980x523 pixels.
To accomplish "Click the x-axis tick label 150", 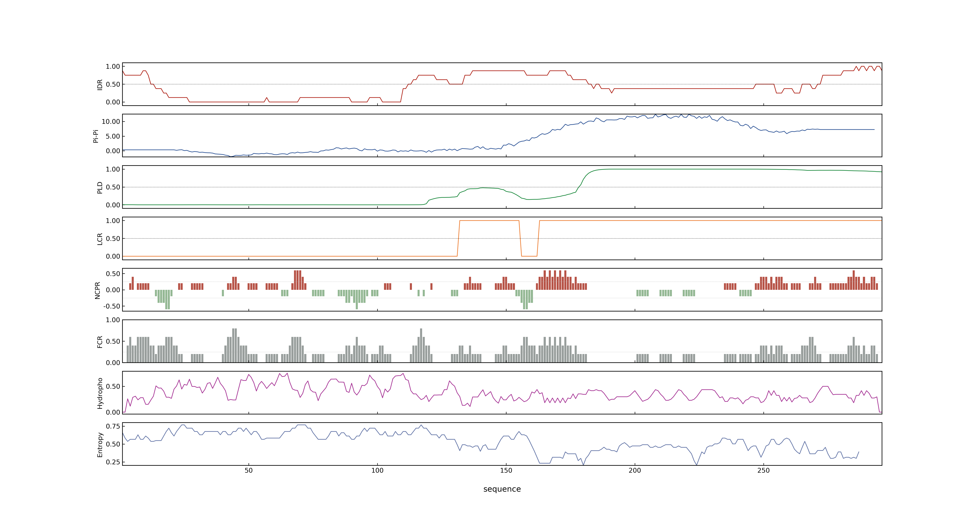I will tap(506, 470).
